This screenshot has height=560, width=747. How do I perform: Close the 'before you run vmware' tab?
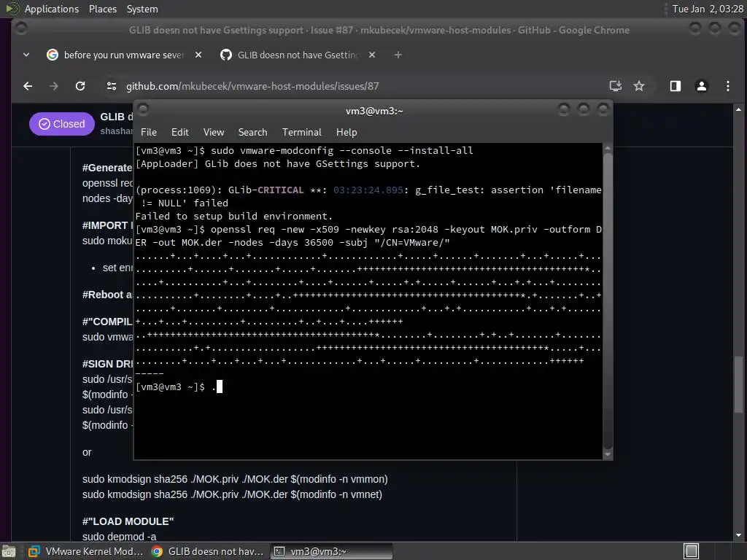tap(198, 55)
